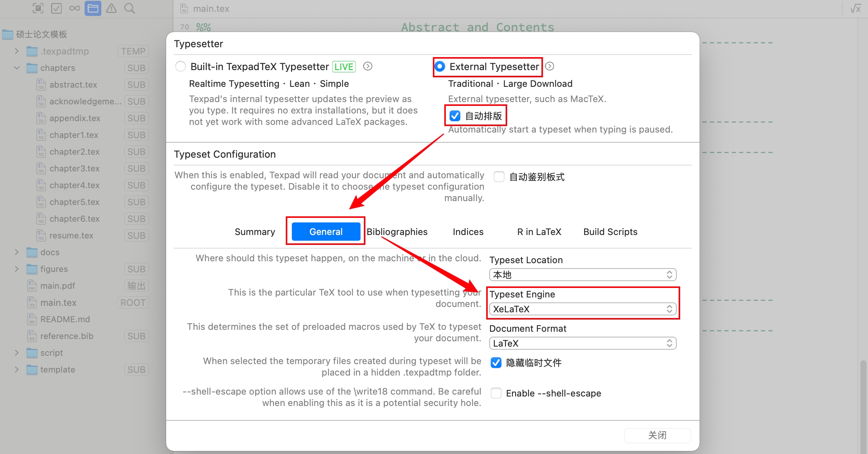Click the 关闭 button

(x=657, y=435)
